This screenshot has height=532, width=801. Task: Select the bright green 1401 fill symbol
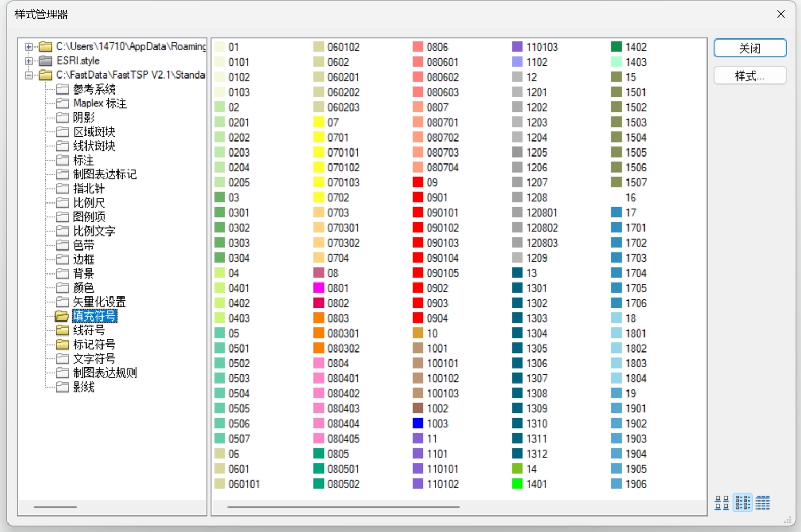coord(517,484)
